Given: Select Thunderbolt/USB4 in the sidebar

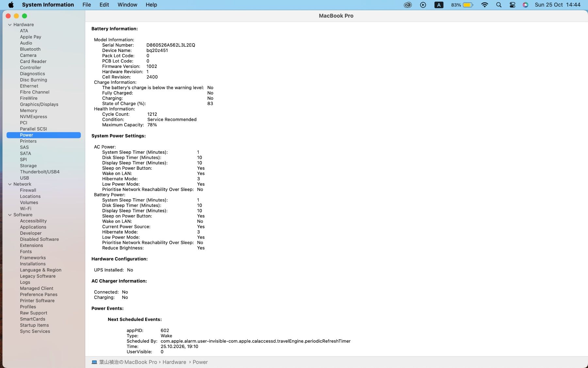Looking at the screenshot, I should tap(40, 172).
